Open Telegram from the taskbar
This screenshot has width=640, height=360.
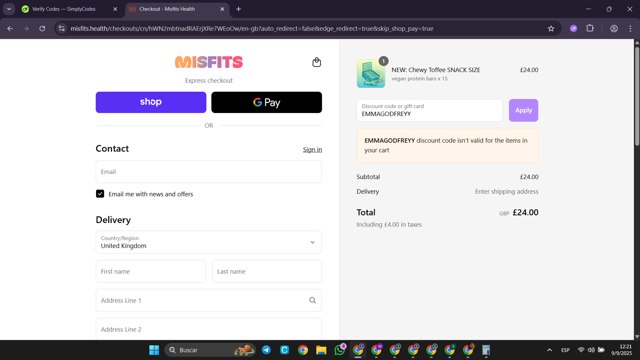click(266, 350)
